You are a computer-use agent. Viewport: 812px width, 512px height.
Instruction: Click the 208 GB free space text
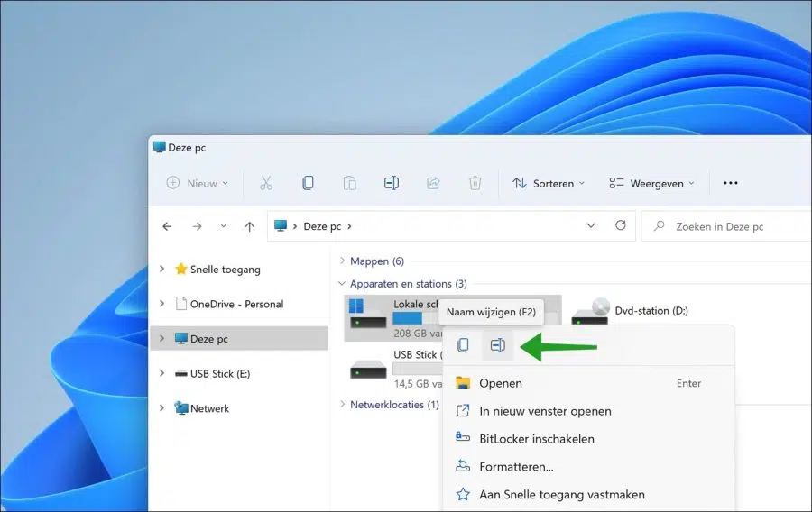pos(418,333)
